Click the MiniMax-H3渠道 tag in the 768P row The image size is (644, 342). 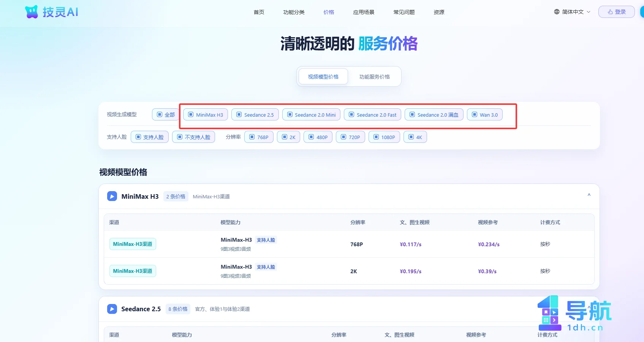coord(133,244)
